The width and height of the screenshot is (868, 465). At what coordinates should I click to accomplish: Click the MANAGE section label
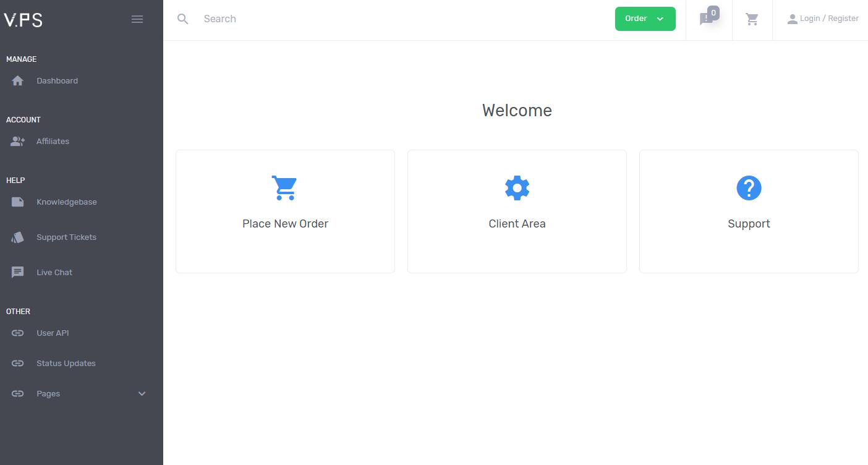coord(21,59)
